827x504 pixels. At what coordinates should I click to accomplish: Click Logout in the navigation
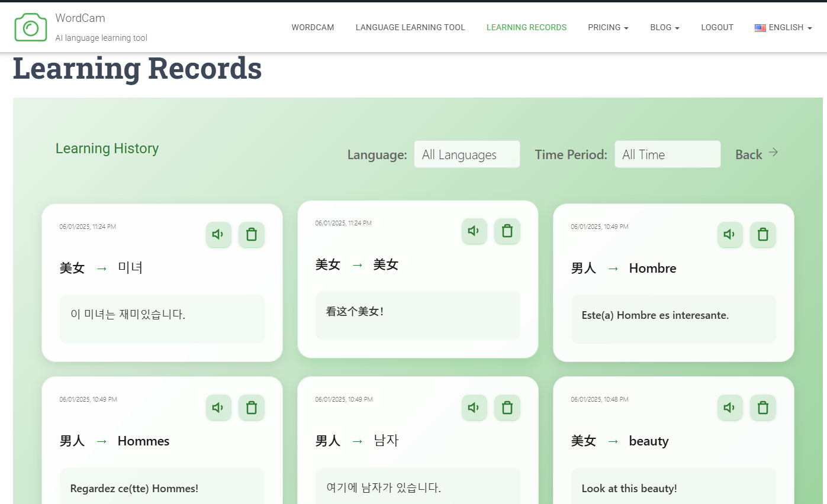click(x=717, y=27)
